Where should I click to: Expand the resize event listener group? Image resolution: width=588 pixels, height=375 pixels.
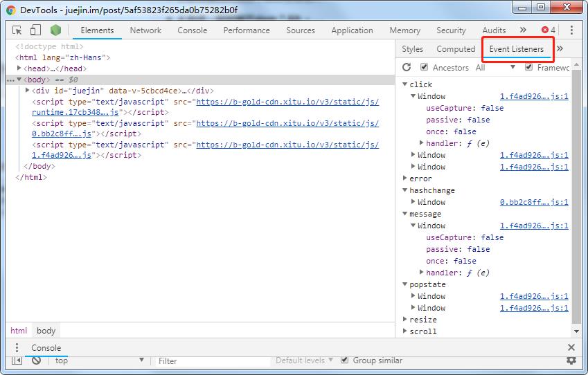click(x=405, y=320)
